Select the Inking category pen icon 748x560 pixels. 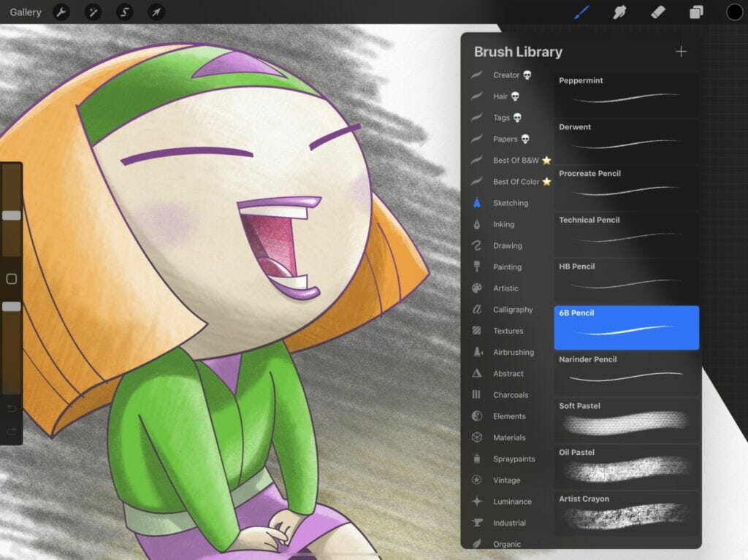(476, 224)
